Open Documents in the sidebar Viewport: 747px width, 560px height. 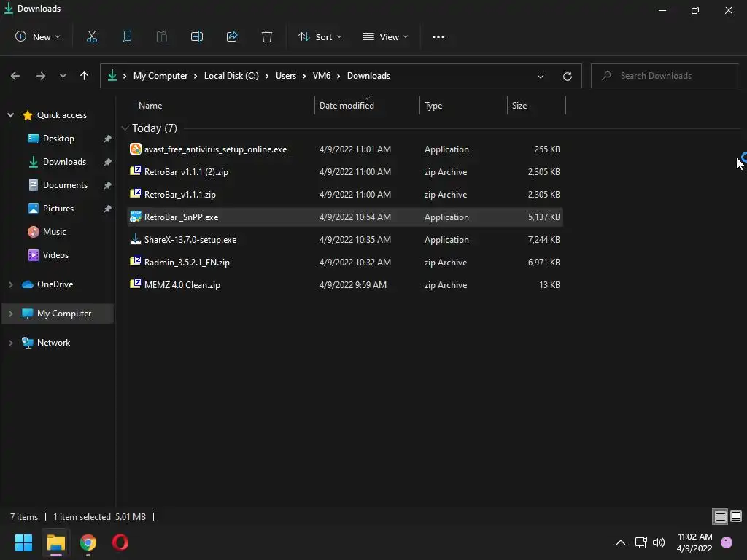click(x=65, y=185)
